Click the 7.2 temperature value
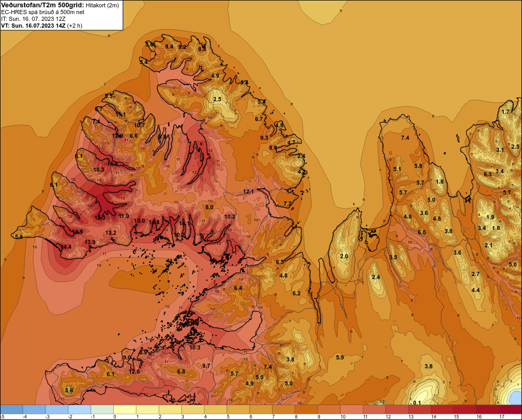522x420 pixels. [x=288, y=203]
